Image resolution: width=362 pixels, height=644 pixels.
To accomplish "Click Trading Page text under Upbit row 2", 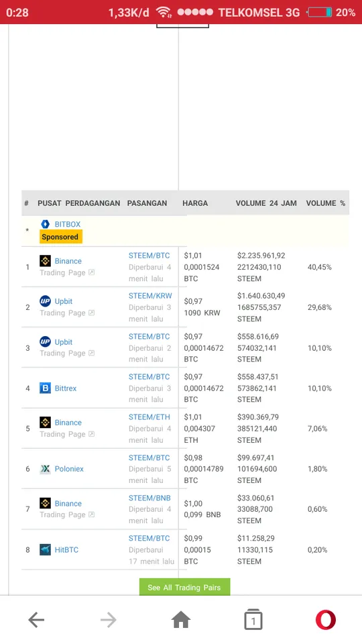I will (62, 313).
